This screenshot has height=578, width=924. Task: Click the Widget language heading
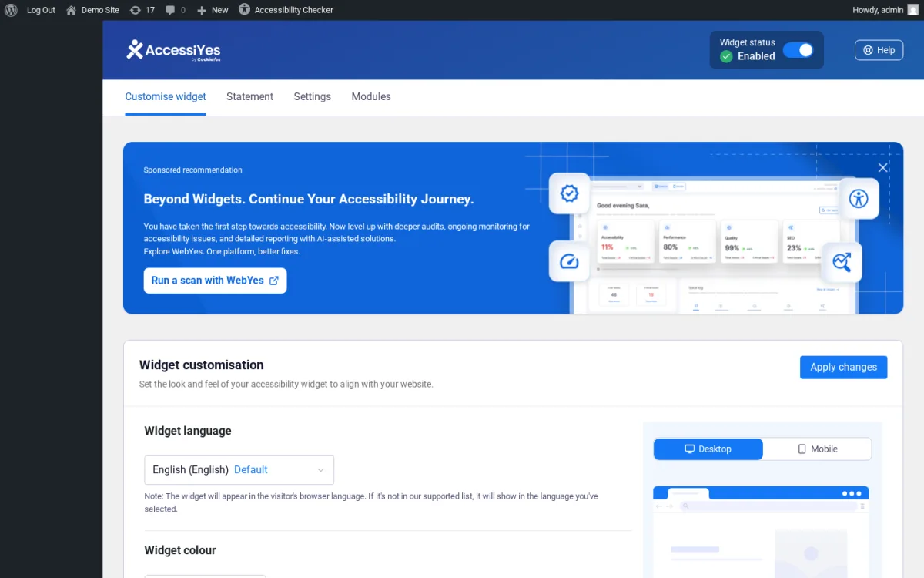[x=188, y=431]
